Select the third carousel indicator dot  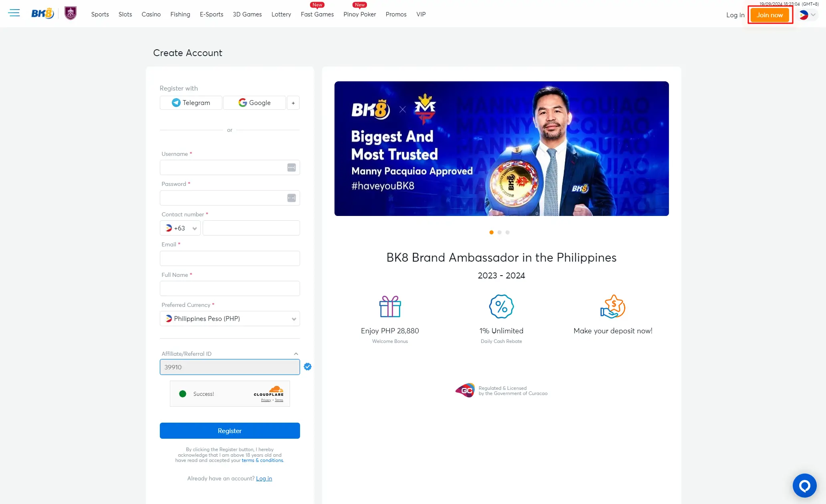pos(508,232)
